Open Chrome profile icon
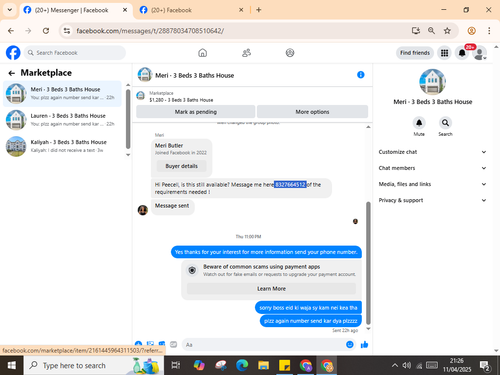The height and width of the screenshot is (375, 500). [x=471, y=31]
